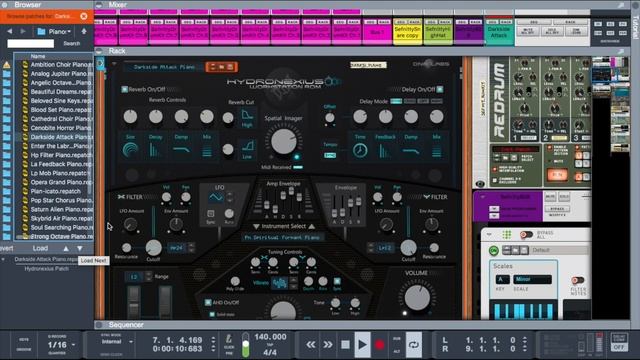This screenshot has width=640, height=360.
Task: Click next instrument arrow in Instrument Select
Action: [x=312, y=226]
